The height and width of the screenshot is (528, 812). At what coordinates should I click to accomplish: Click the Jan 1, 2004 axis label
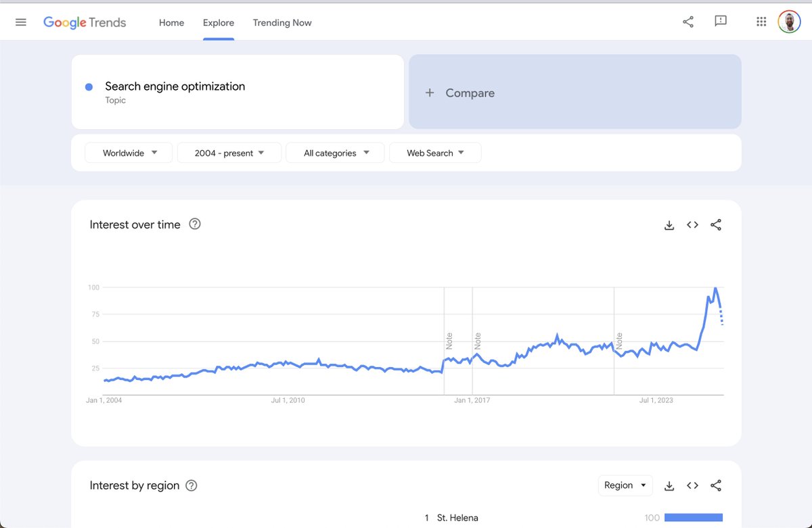(x=104, y=400)
